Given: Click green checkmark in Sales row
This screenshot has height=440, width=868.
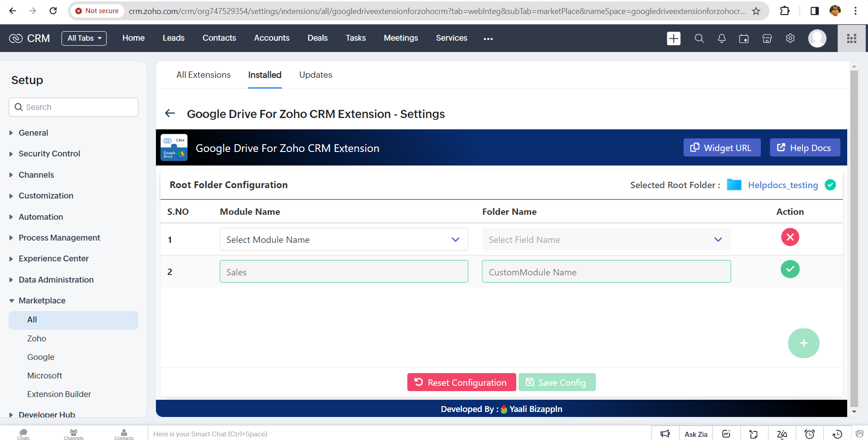Looking at the screenshot, I should coord(790,270).
